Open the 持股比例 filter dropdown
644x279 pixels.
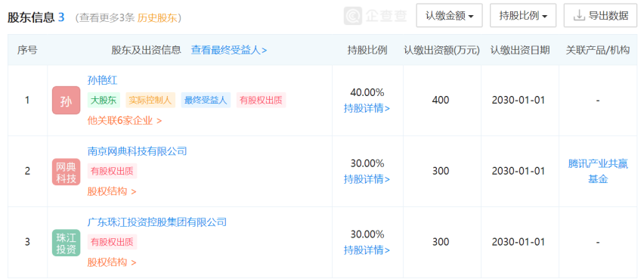[523, 16]
